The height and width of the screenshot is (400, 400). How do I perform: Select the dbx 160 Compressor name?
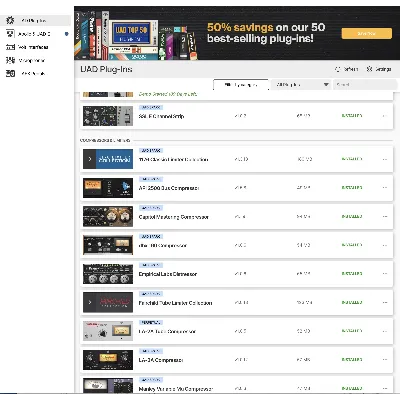pyautogui.click(x=163, y=246)
